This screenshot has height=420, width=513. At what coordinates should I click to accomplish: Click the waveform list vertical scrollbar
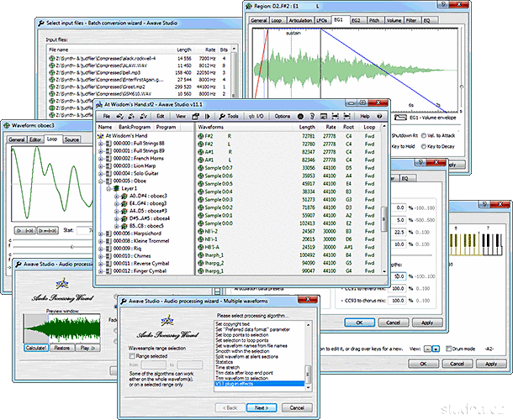tap(385, 218)
